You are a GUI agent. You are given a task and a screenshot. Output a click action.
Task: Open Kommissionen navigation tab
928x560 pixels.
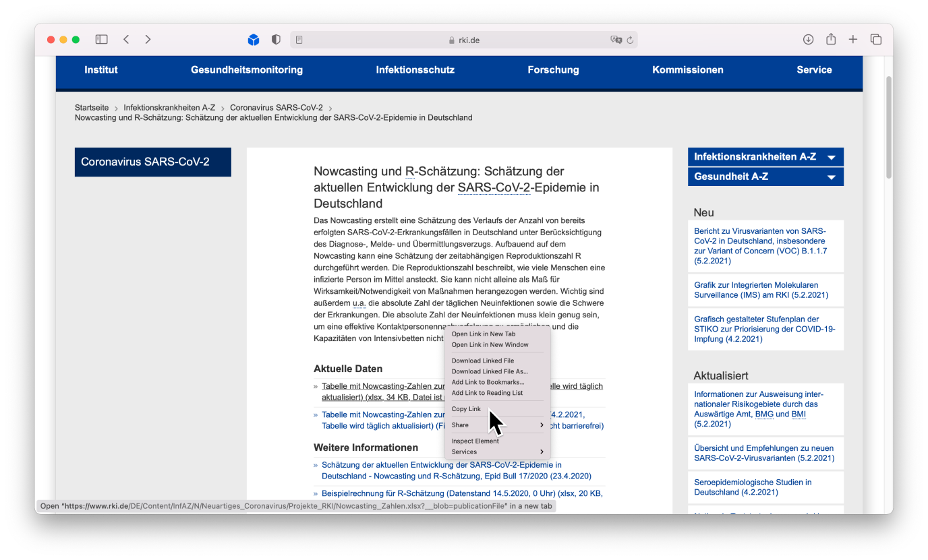point(688,70)
